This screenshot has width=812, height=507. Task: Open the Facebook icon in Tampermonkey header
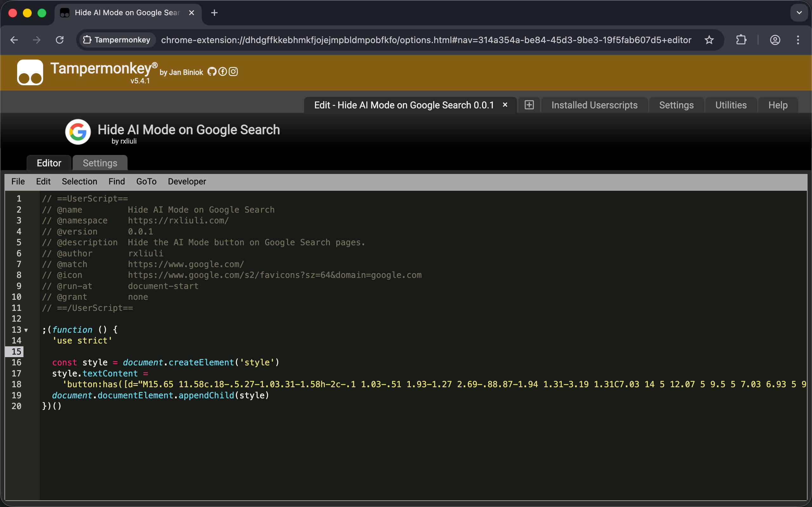click(x=222, y=71)
